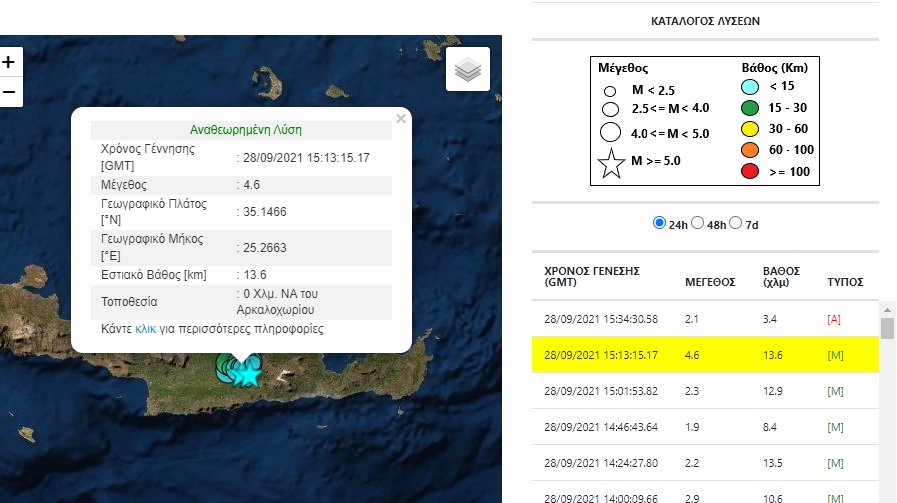897x503 pixels.
Task: Select the 48h time range
Action: point(698,223)
